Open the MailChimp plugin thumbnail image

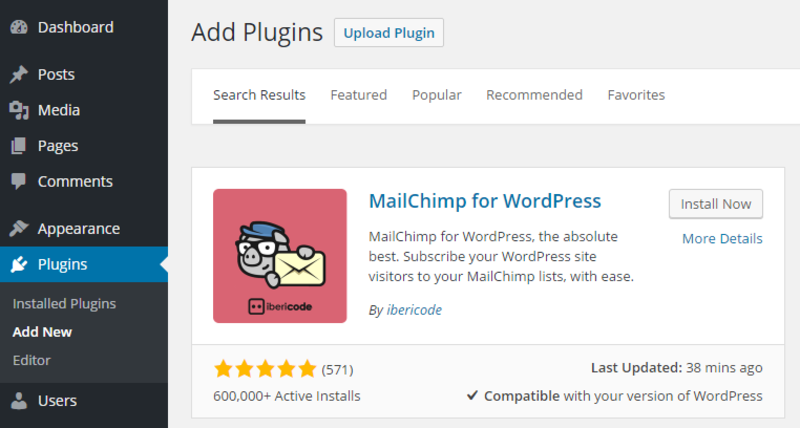280,256
